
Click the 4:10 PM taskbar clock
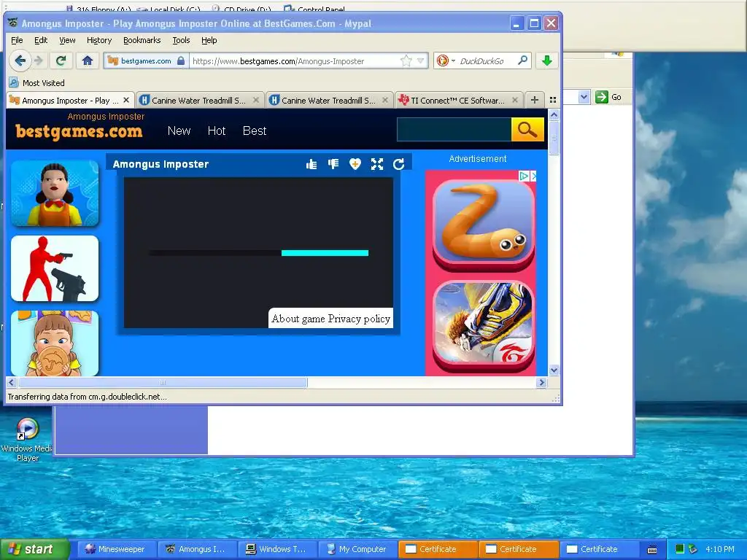pos(719,549)
